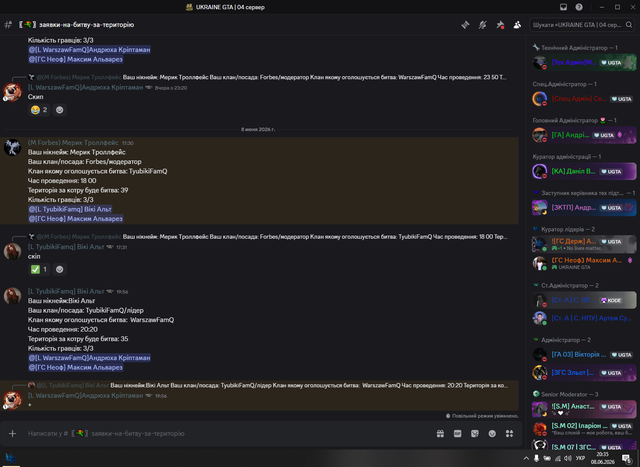Open the GIF picker icon
This screenshot has height=467, width=640.
(457, 434)
